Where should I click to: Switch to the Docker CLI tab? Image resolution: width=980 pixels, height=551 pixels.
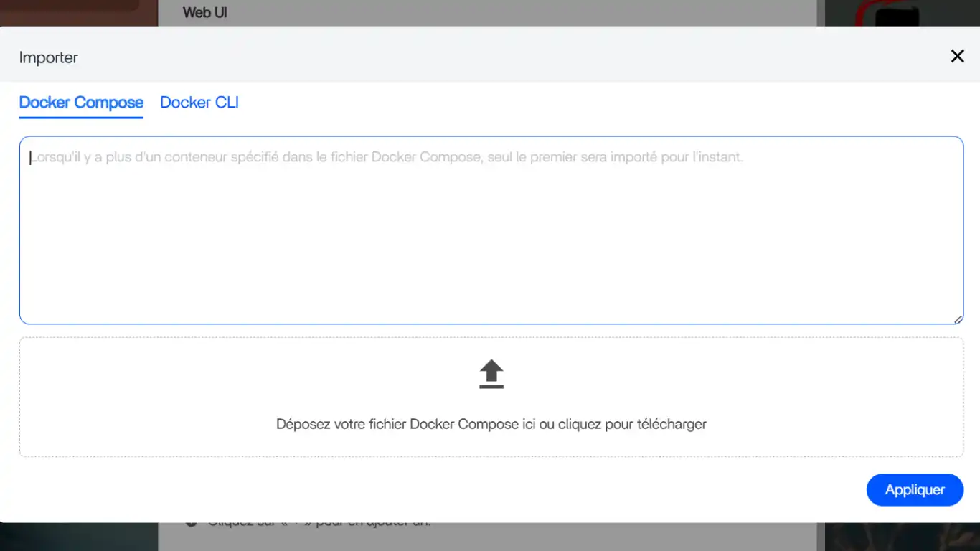[199, 103]
